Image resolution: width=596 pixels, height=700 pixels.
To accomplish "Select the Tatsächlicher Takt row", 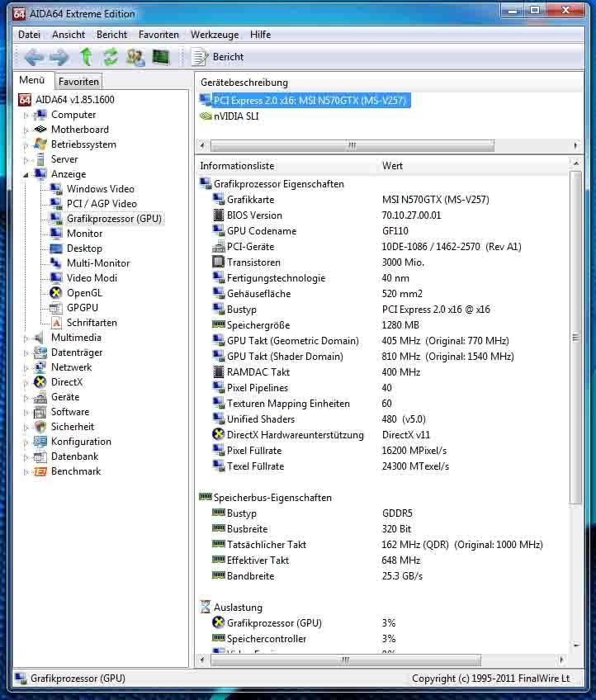I will (384, 545).
